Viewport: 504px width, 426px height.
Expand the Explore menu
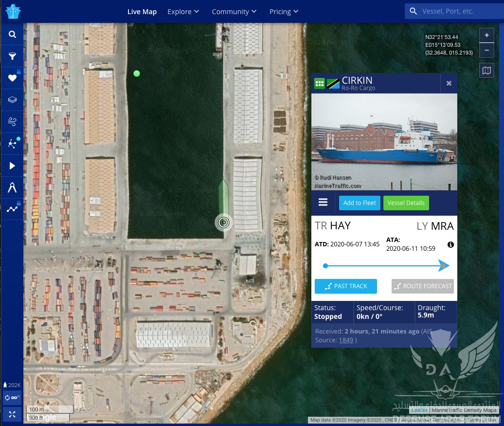coord(183,12)
